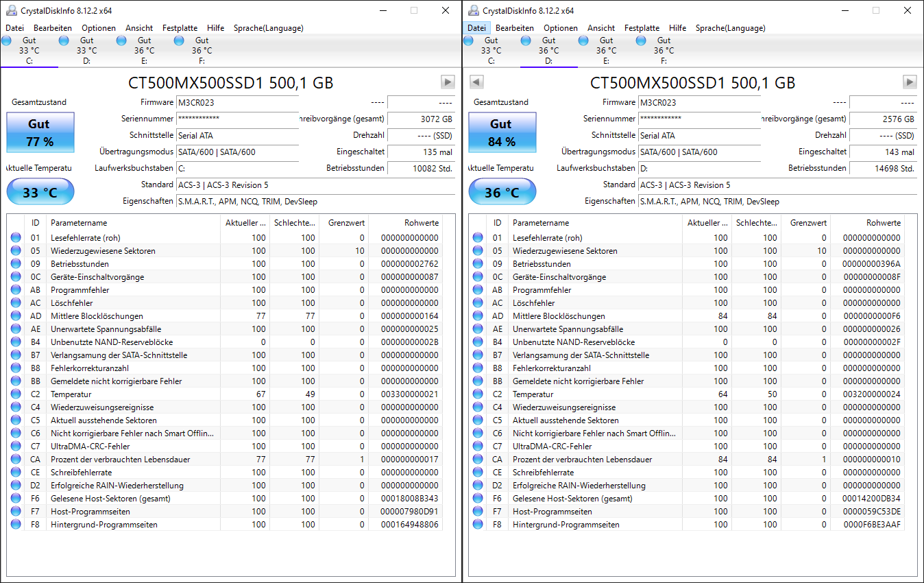Click the next-disk arrow in the right window
The image size is (924, 583).
pyautogui.click(x=910, y=82)
